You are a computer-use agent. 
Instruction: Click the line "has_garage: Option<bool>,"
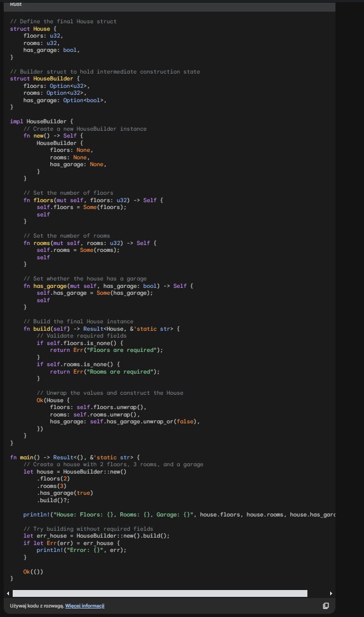click(x=65, y=101)
